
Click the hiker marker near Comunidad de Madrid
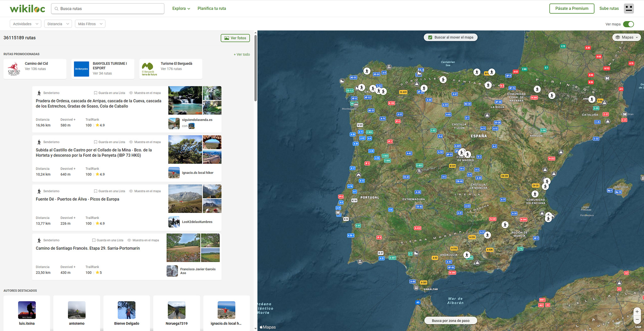coord(462,153)
